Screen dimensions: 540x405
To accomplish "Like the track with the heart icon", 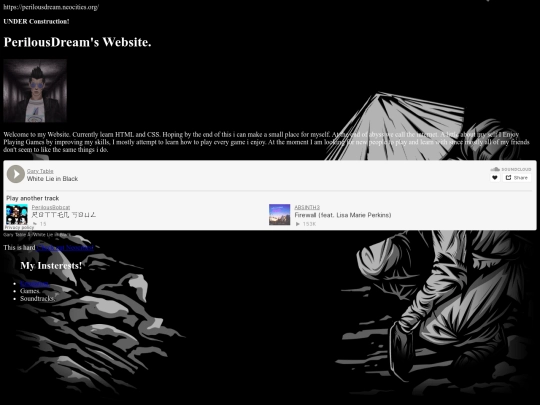I will coord(495,178).
